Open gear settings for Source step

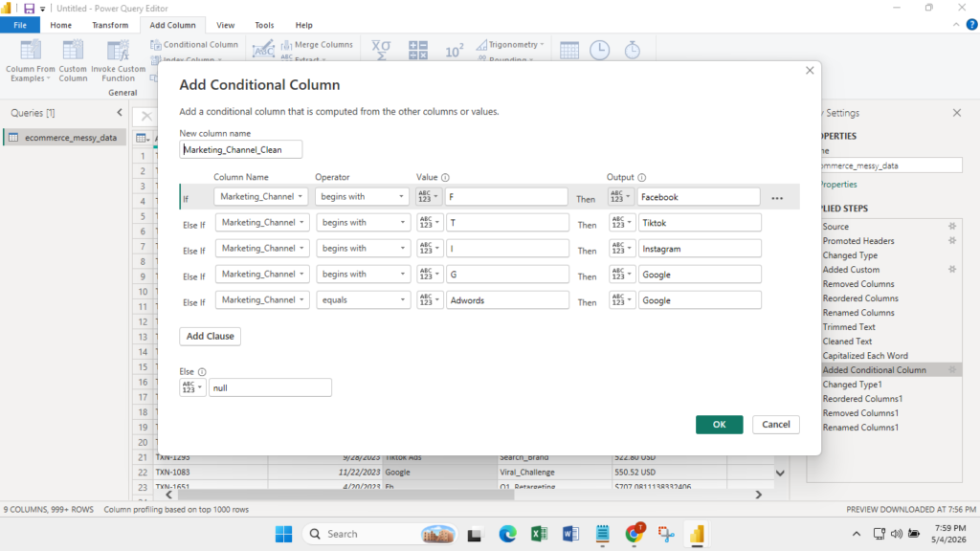(952, 226)
